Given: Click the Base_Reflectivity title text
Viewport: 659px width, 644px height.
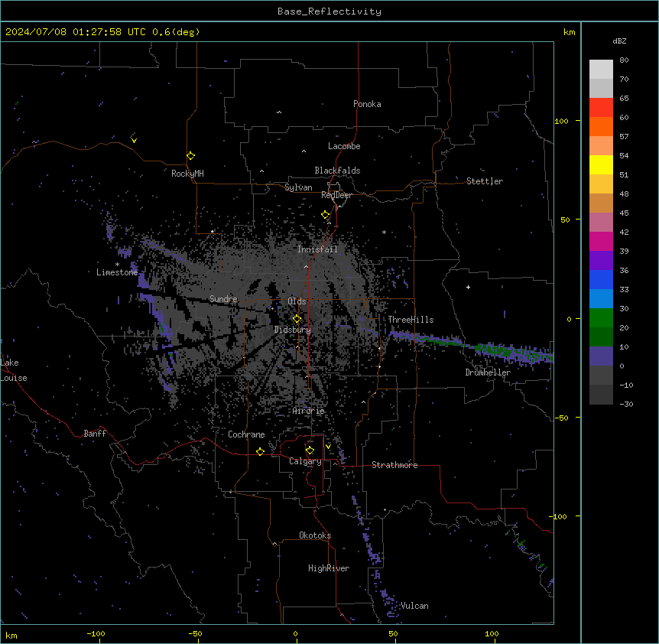Looking at the screenshot, I should [x=329, y=11].
